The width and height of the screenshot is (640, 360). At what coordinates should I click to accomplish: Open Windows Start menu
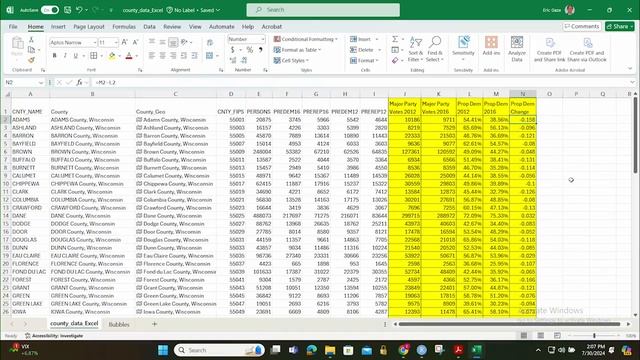coord(163,350)
